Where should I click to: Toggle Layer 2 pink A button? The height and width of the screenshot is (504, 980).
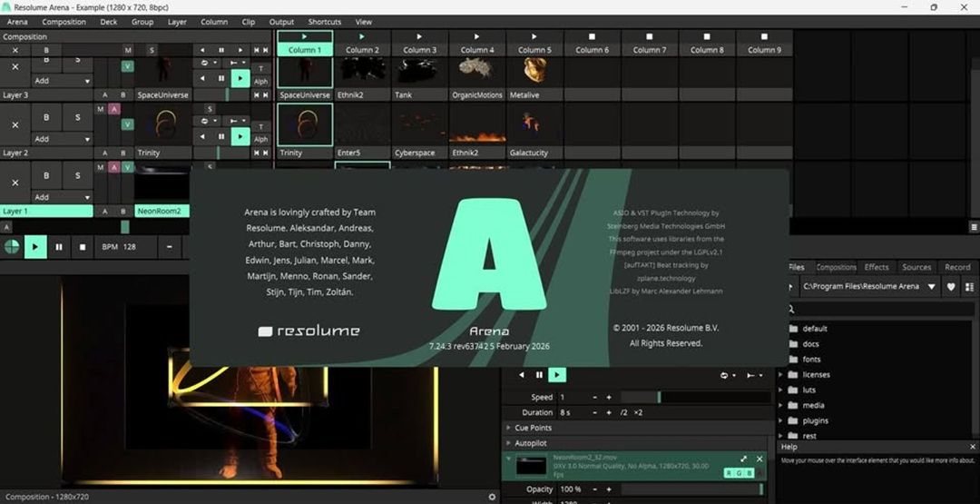(113, 110)
